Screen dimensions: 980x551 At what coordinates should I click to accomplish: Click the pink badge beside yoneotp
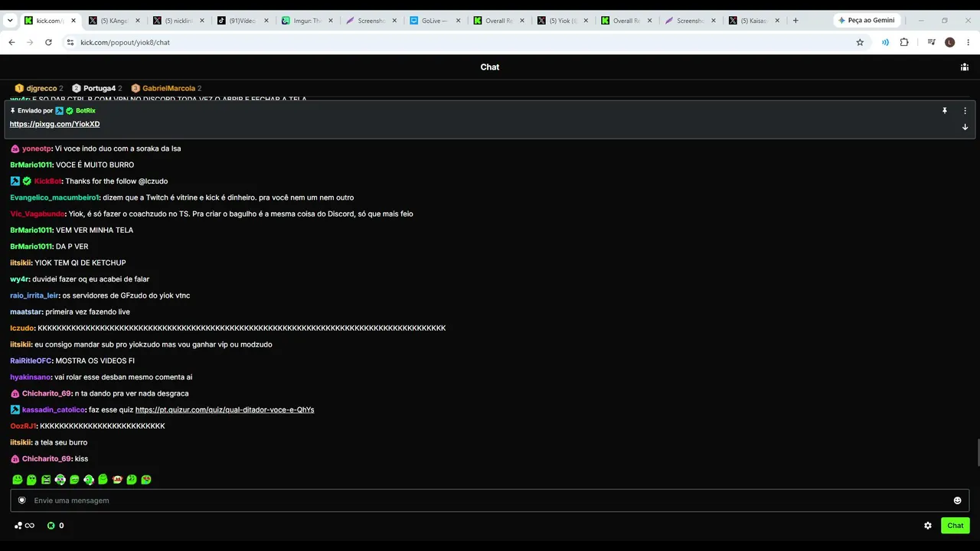coord(15,148)
